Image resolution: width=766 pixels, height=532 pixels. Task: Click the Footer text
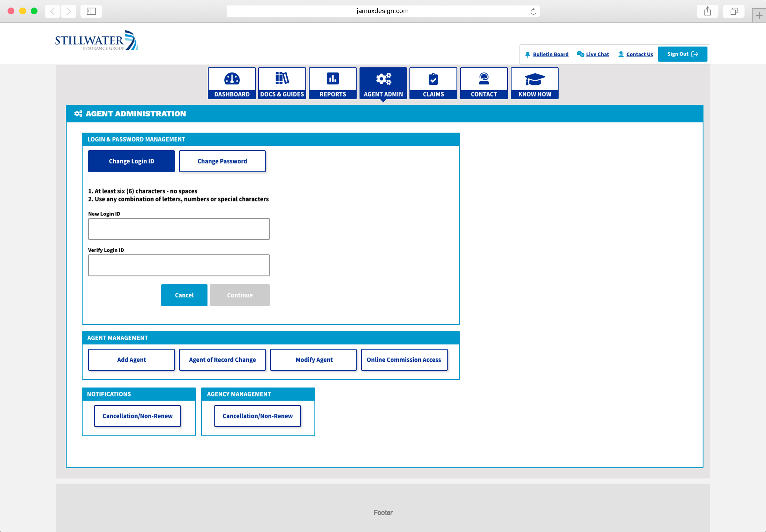pyautogui.click(x=383, y=513)
